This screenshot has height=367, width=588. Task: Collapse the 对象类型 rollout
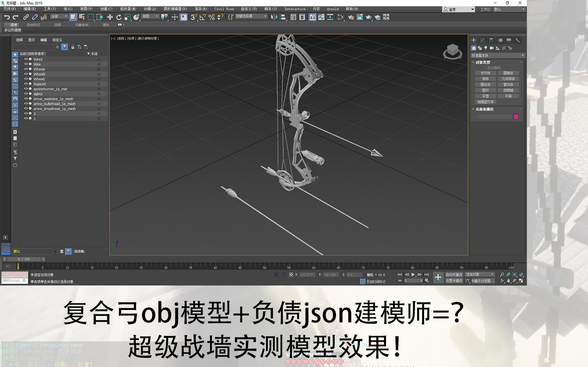point(473,62)
